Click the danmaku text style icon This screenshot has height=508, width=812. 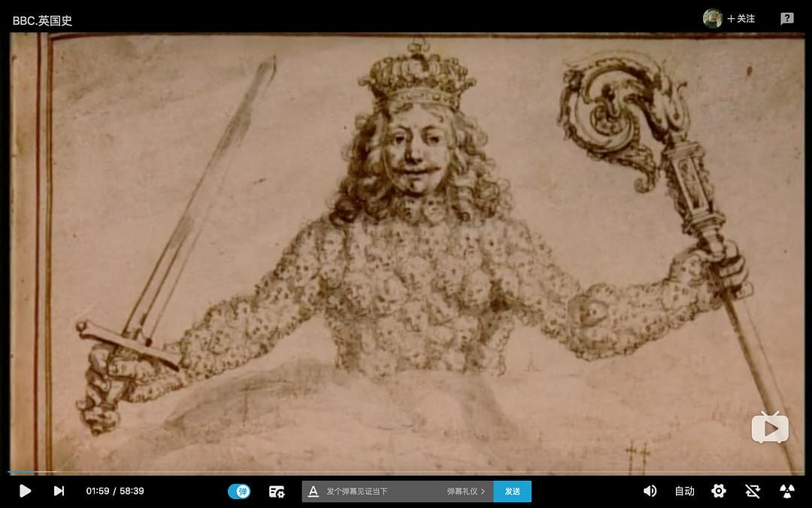pos(312,491)
